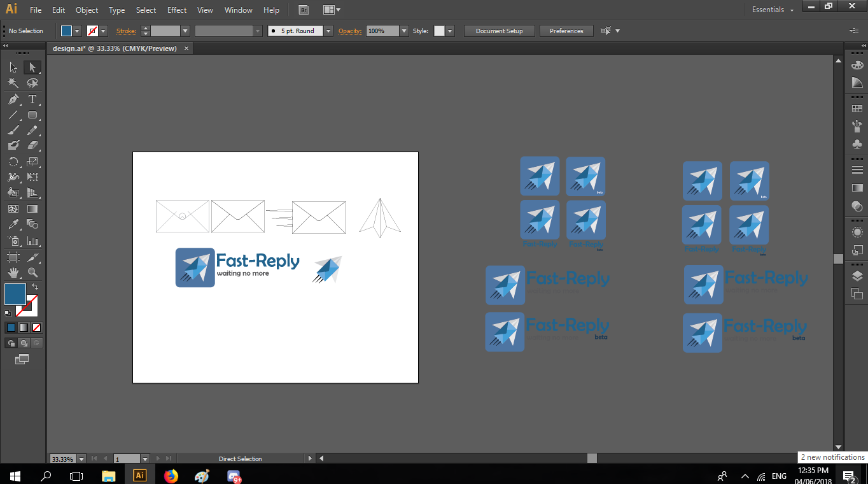Image resolution: width=868 pixels, height=484 pixels.
Task: Switch to design.ai document tab
Action: 115,48
